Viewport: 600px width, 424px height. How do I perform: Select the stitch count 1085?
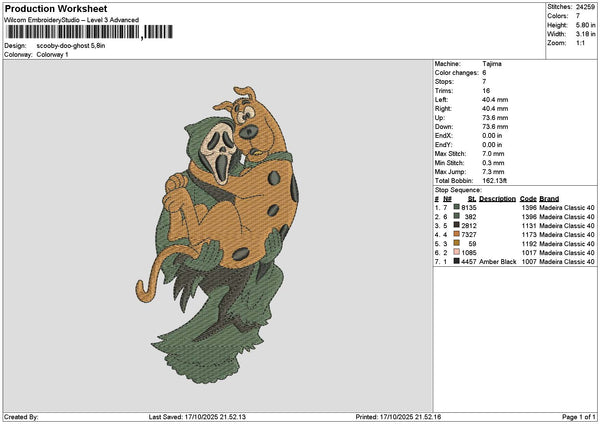coord(469,253)
